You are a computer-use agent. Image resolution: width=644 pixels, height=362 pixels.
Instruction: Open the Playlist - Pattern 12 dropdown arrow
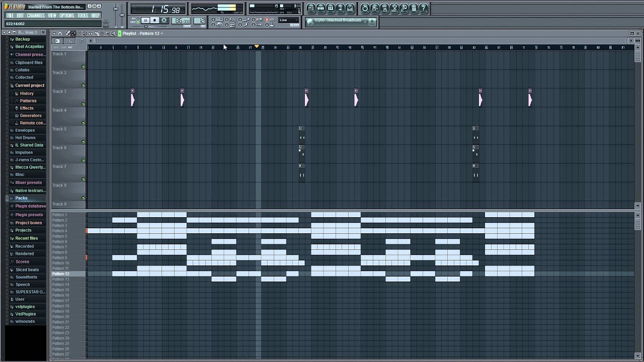coord(162,34)
